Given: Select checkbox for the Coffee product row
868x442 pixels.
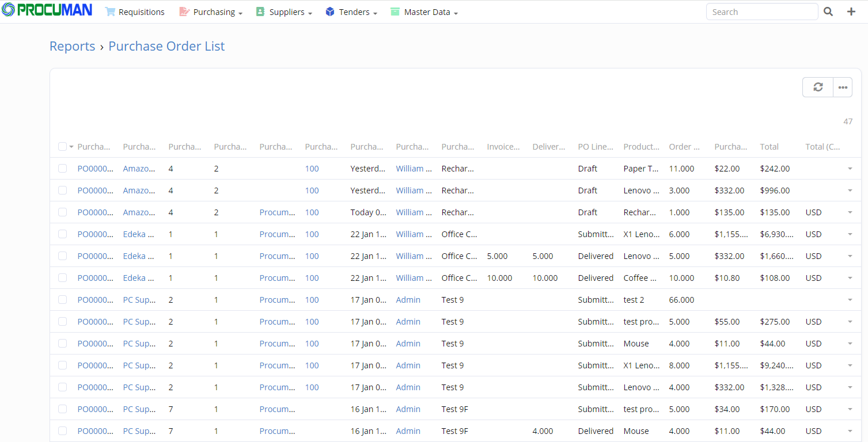Looking at the screenshot, I should point(62,278).
